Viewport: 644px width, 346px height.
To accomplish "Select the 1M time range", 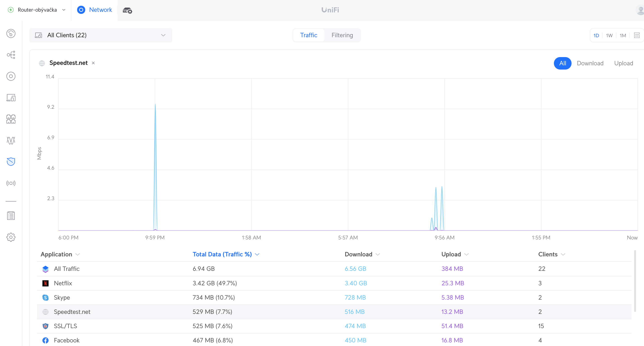I will click(623, 35).
